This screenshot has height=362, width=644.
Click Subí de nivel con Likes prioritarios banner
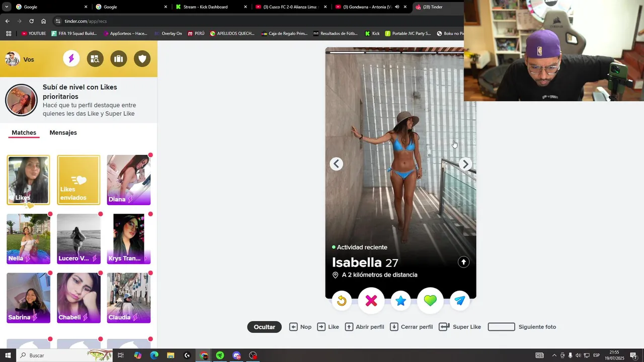pos(78,100)
